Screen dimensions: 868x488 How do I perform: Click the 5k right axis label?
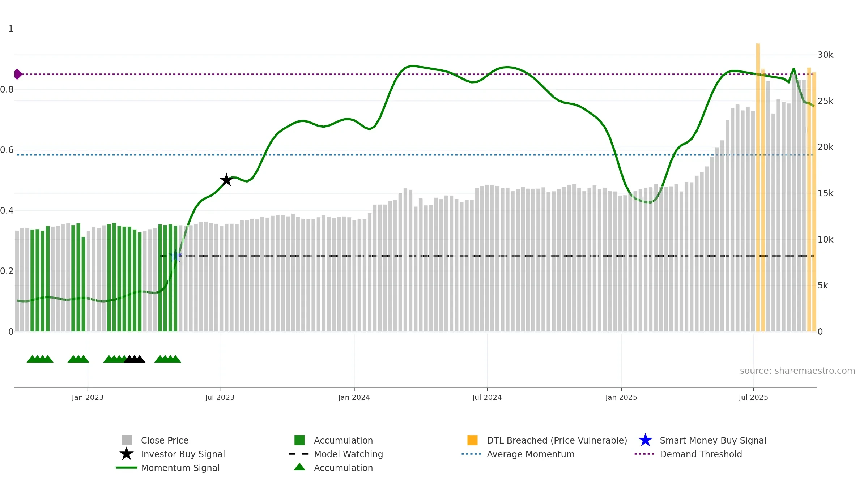[823, 286]
